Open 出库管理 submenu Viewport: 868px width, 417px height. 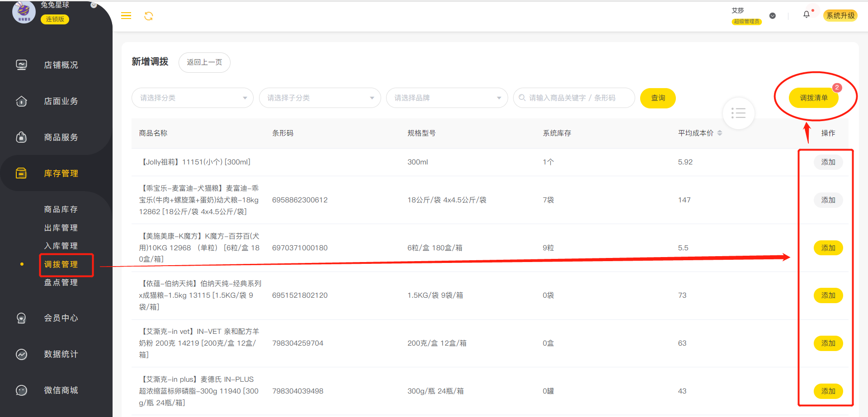61,228
